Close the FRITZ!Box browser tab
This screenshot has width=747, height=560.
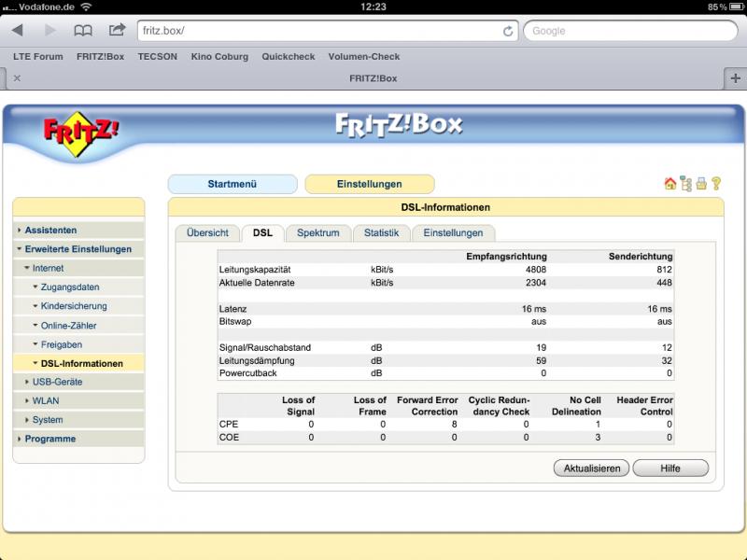point(17,78)
